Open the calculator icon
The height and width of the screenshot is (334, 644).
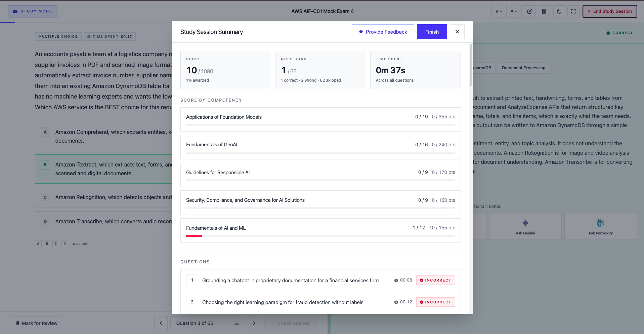[x=544, y=11]
